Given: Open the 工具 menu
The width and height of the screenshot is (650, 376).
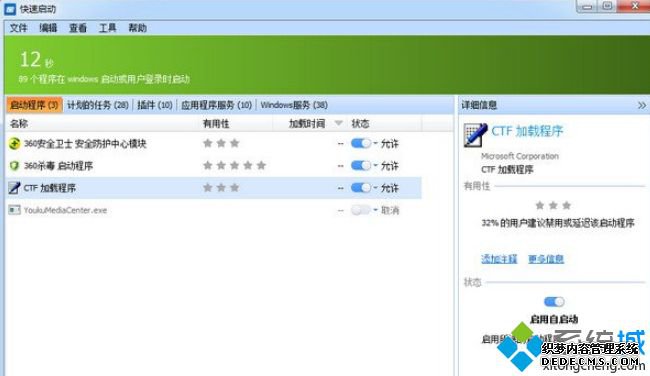Looking at the screenshot, I should pos(108,28).
